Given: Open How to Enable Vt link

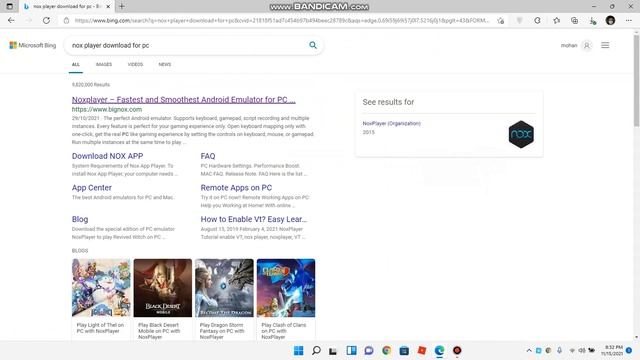Looking at the screenshot, I should point(253,219).
